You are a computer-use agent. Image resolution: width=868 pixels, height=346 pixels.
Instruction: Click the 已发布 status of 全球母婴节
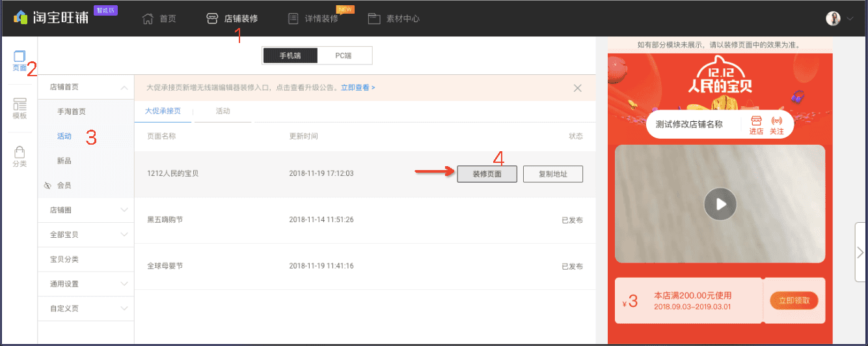[572, 267]
